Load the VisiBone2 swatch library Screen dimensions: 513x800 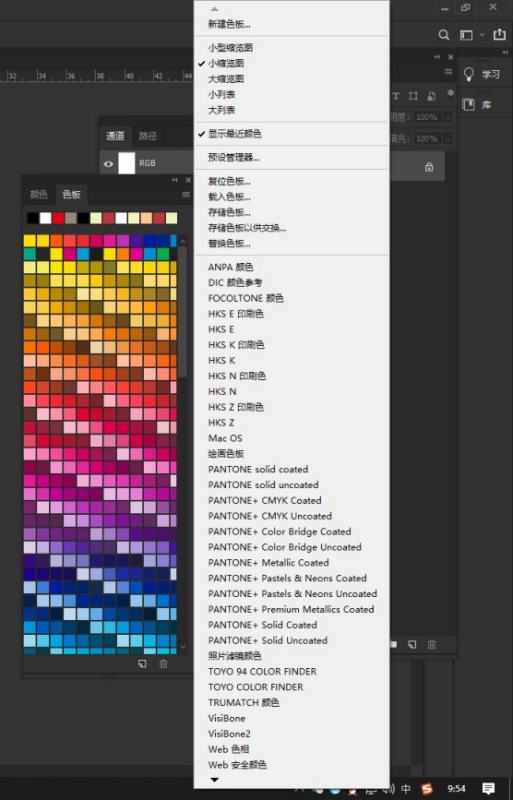(x=229, y=734)
